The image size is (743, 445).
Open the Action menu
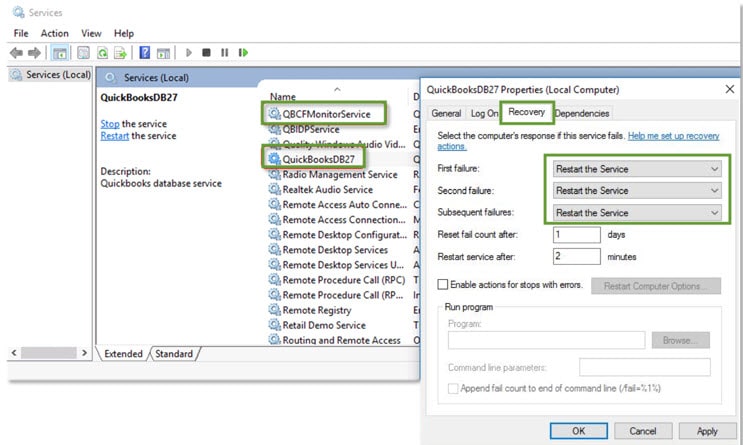[x=54, y=33]
